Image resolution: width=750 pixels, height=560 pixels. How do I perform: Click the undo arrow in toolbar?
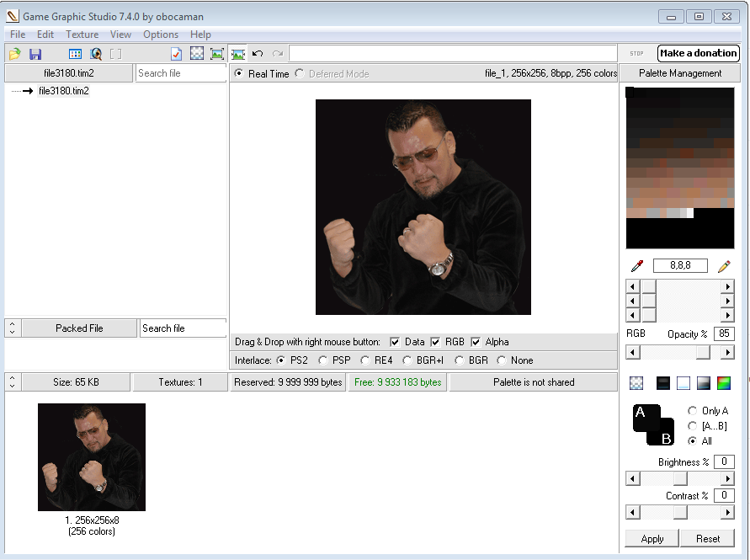pyautogui.click(x=258, y=54)
